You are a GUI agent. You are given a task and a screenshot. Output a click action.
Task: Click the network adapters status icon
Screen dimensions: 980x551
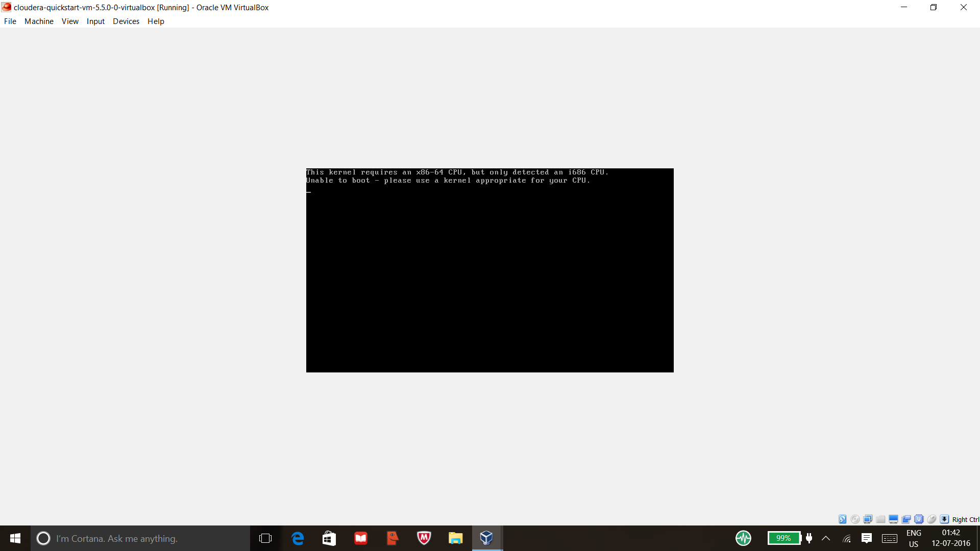pos(868,519)
